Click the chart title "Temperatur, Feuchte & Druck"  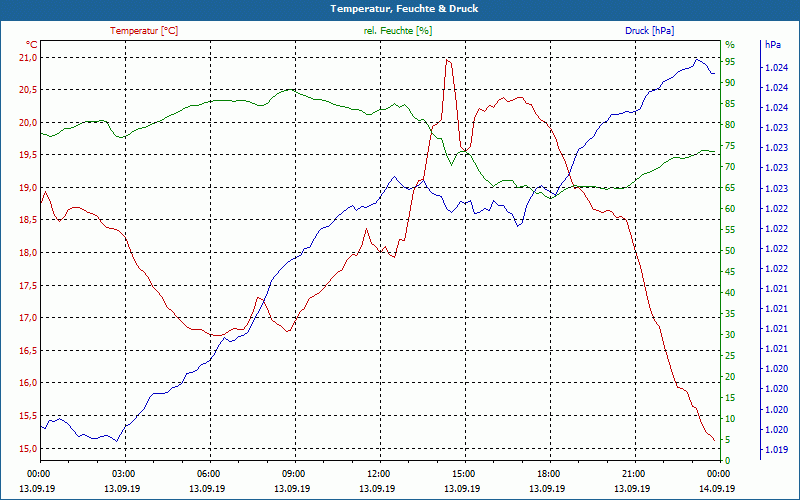click(x=404, y=9)
